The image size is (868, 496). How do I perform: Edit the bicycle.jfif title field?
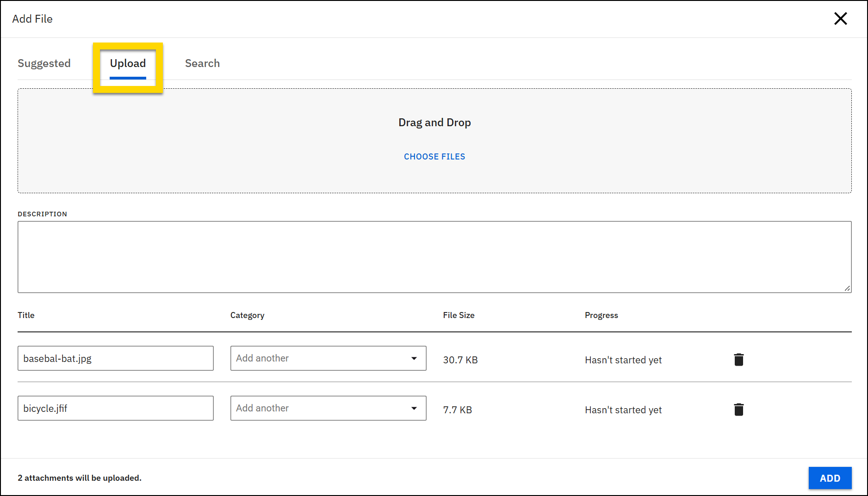tap(115, 408)
